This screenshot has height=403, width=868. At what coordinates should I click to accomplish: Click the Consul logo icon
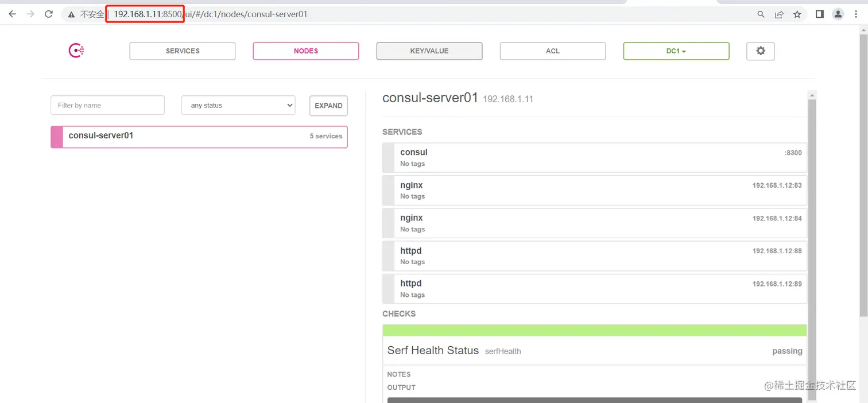(76, 51)
